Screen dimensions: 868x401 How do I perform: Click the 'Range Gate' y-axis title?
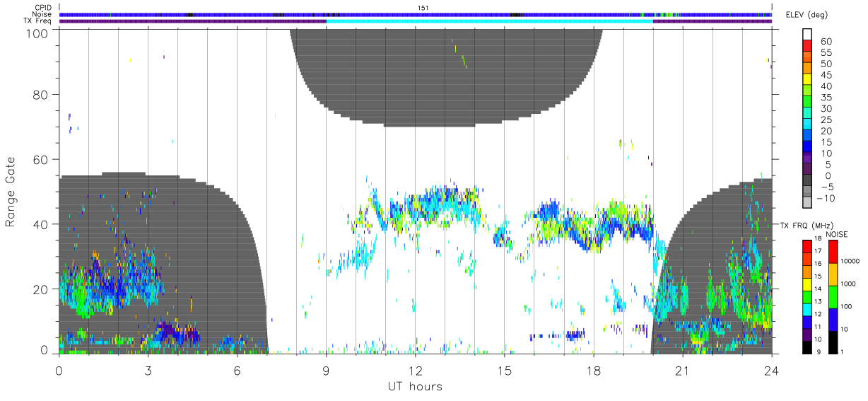(x=11, y=192)
